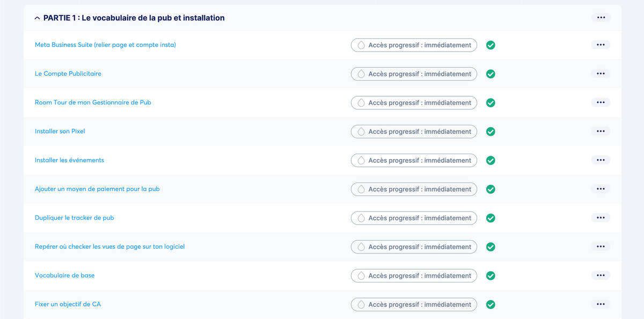Toggle published checkmark for Vocabulaire de base
Image resolution: width=644 pixels, height=319 pixels.
point(491,275)
